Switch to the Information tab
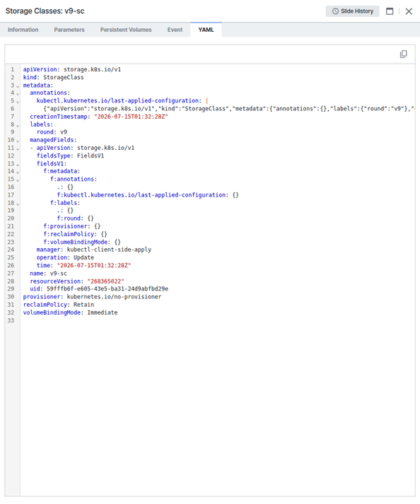This screenshot has width=420, height=504. 23,30
